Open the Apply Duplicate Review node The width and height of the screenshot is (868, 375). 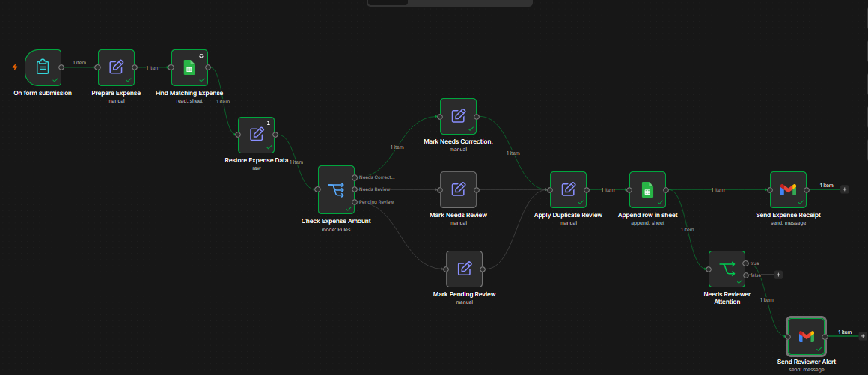point(568,189)
